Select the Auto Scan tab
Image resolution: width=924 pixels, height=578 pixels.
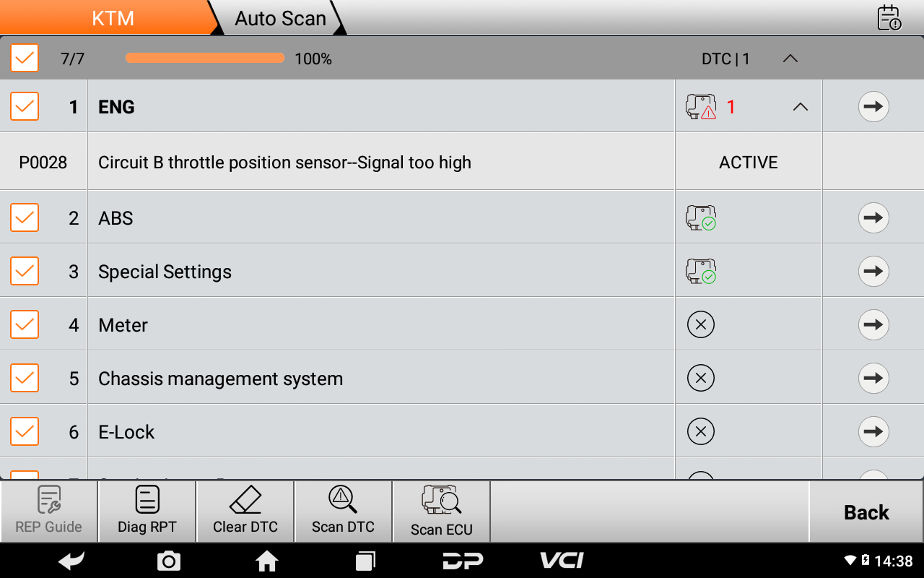coord(280,18)
